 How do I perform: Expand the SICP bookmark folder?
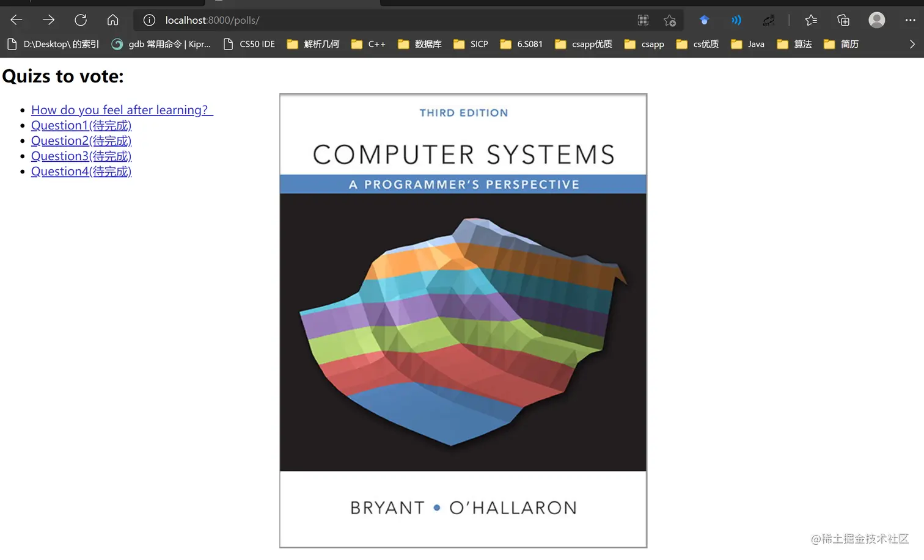(x=471, y=44)
